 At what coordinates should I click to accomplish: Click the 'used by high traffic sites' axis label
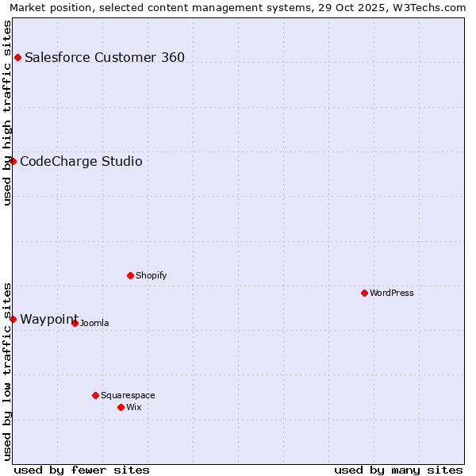(x=7, y=113)
